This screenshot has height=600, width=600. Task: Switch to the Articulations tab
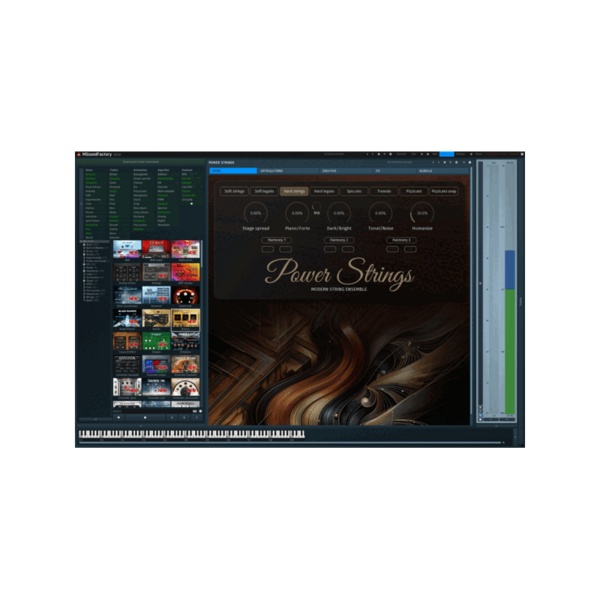287,171
